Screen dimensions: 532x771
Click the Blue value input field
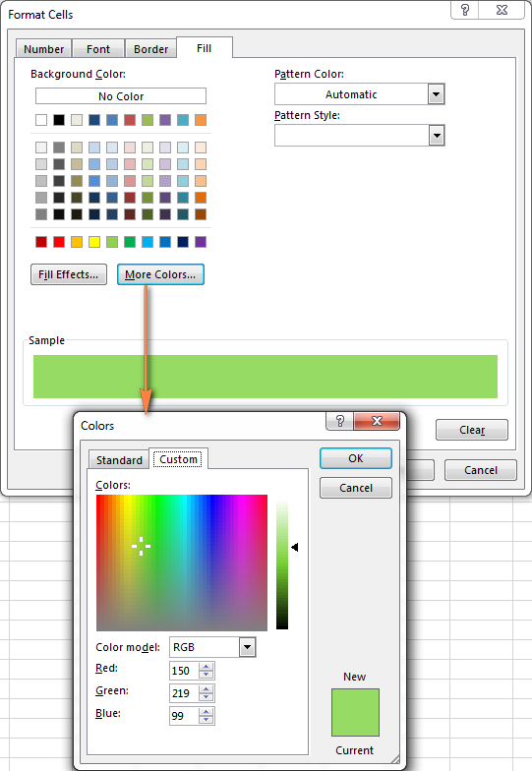click(185, 716)
